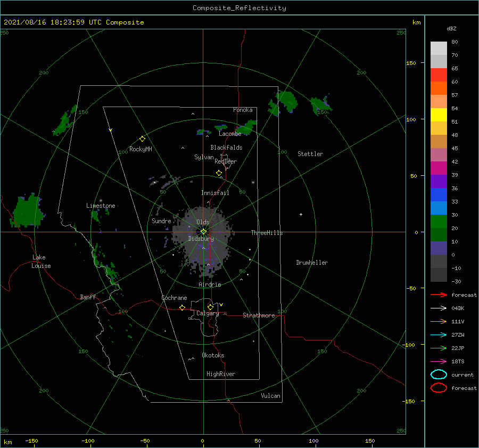
Task: Click the RedDeer city label
Action: click(226, 161)
